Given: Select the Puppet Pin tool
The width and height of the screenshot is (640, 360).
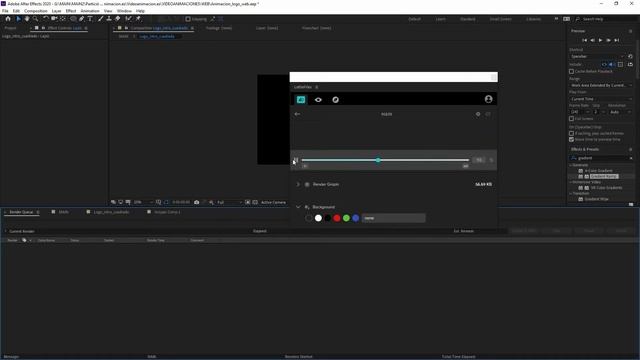Looking at the screenshot, I should (x=138, y=19).
